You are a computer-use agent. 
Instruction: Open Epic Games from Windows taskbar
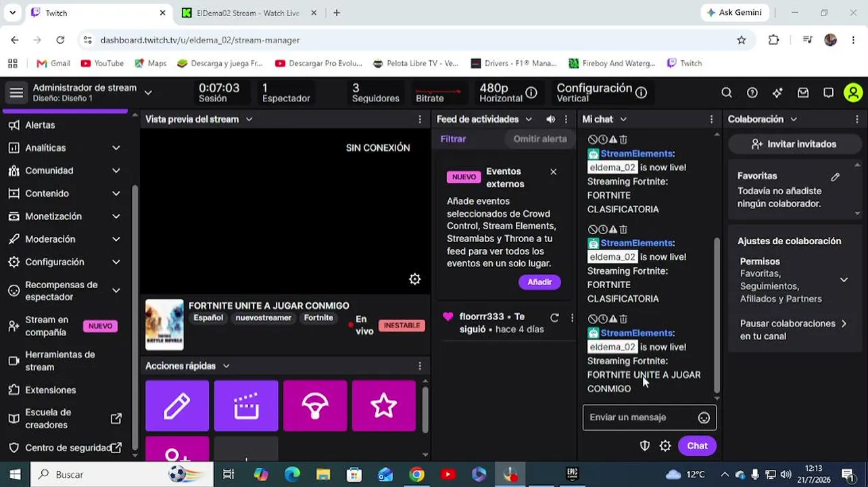click(x=572, y=474)
